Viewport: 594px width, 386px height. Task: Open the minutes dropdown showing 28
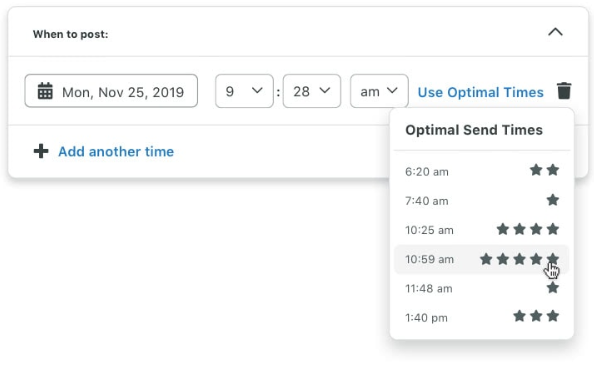point(312,91)
